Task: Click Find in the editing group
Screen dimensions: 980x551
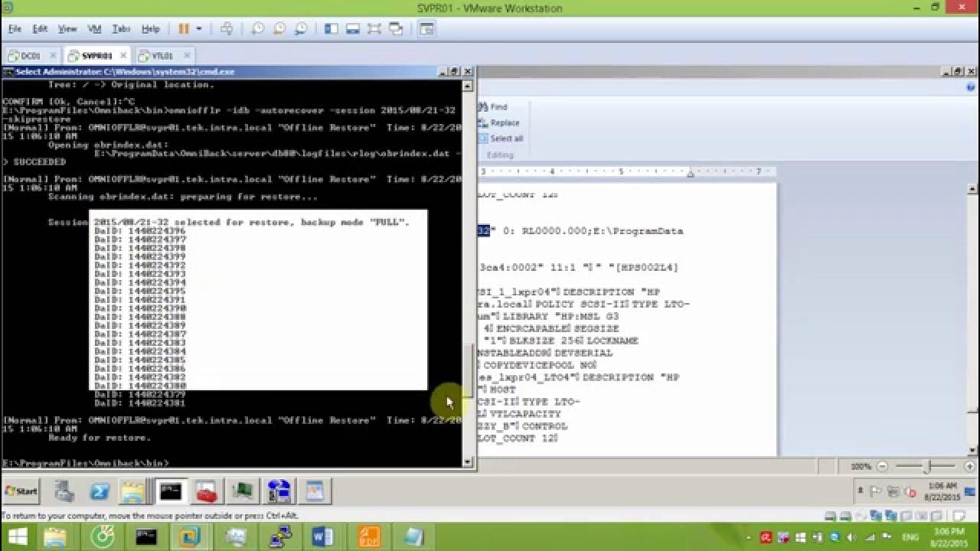Action: (493, 107)
